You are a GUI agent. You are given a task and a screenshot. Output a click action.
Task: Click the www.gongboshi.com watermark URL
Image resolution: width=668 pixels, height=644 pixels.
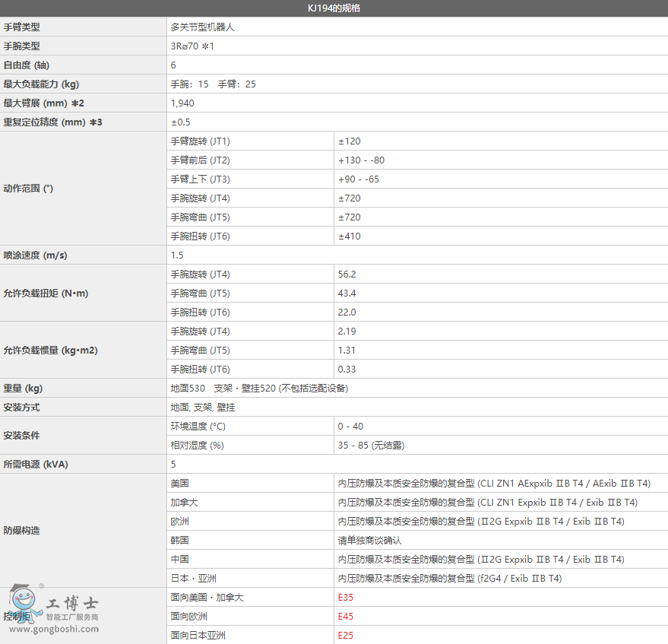[52, 629]
